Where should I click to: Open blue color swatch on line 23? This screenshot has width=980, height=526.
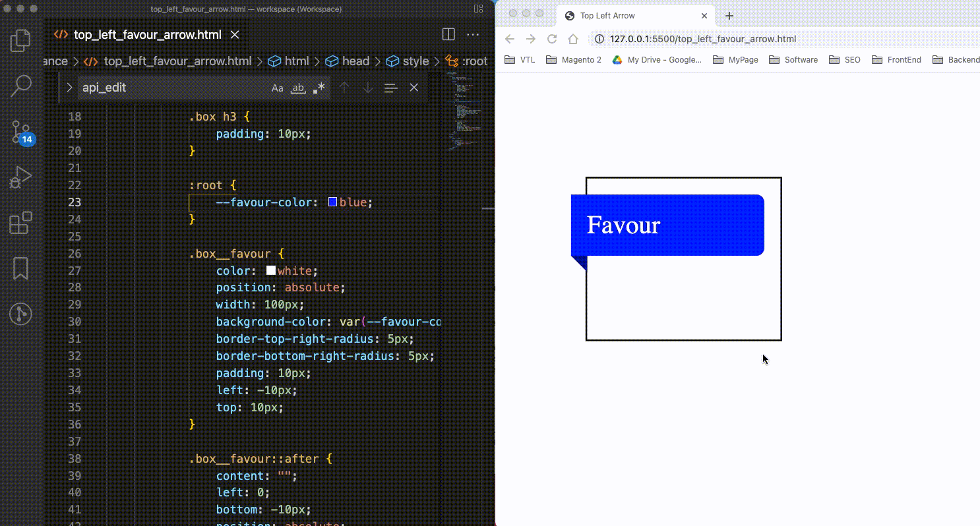(x=333, y=202)
